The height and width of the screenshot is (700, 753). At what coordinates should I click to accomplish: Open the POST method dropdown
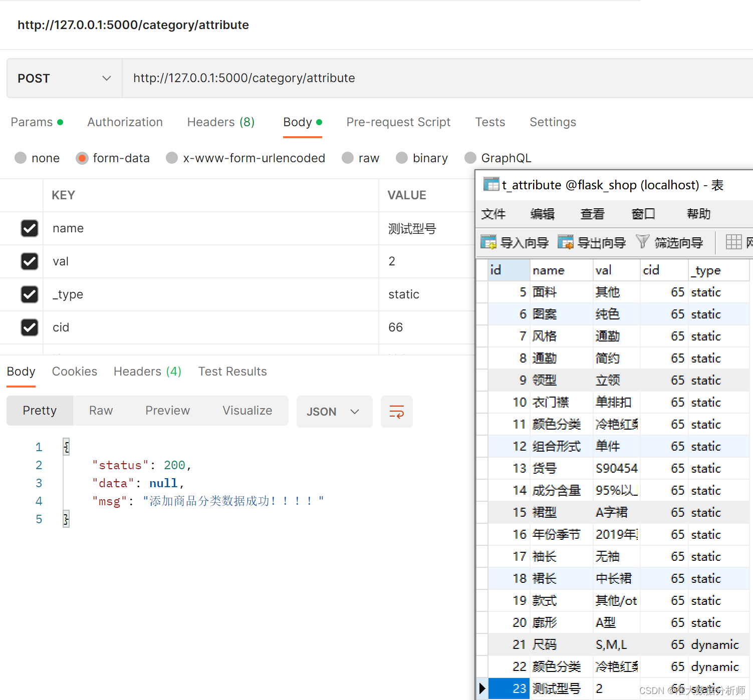64,78
